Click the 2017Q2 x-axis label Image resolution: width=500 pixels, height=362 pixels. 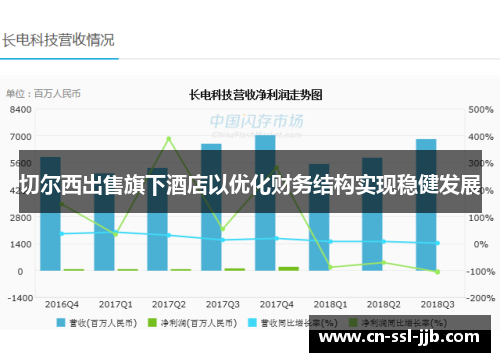point(169,304)
